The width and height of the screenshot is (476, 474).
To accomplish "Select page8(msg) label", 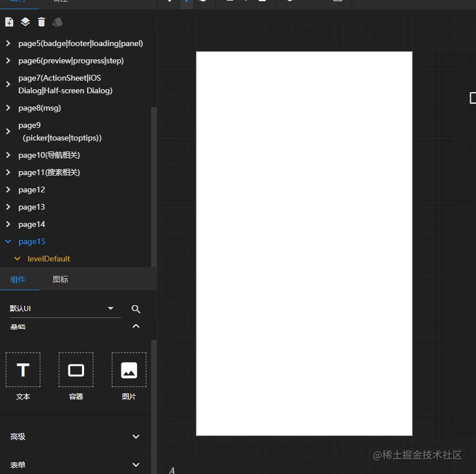I will [39, 108].
